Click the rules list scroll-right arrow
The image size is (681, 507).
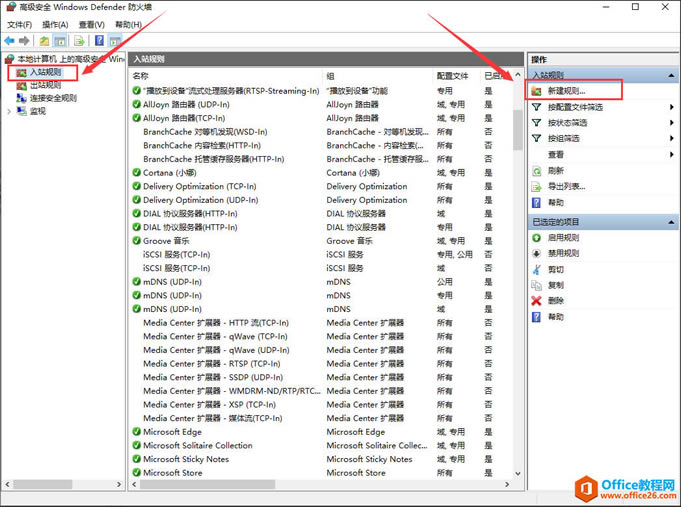pyautogui.click(x=507, y=484)
